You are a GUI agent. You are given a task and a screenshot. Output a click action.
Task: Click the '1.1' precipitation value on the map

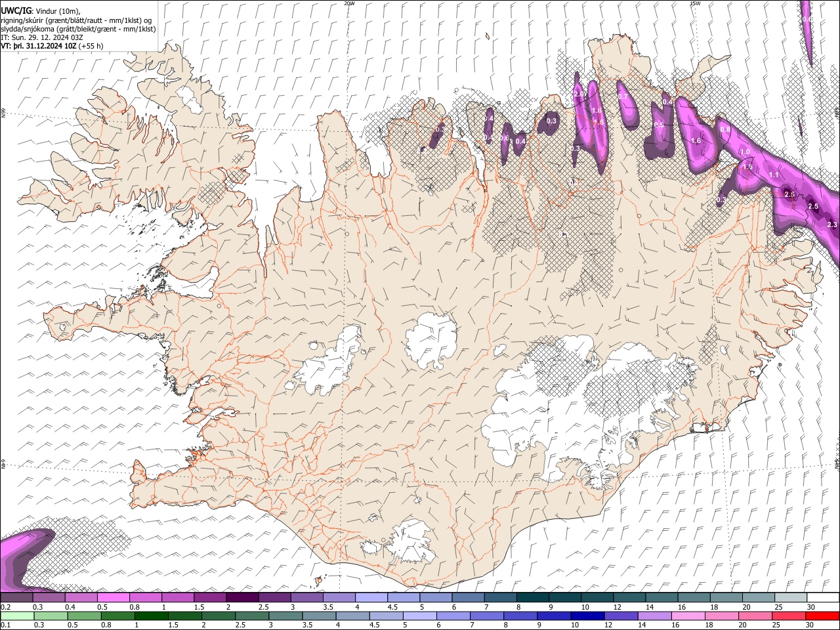tap(773, 175)
